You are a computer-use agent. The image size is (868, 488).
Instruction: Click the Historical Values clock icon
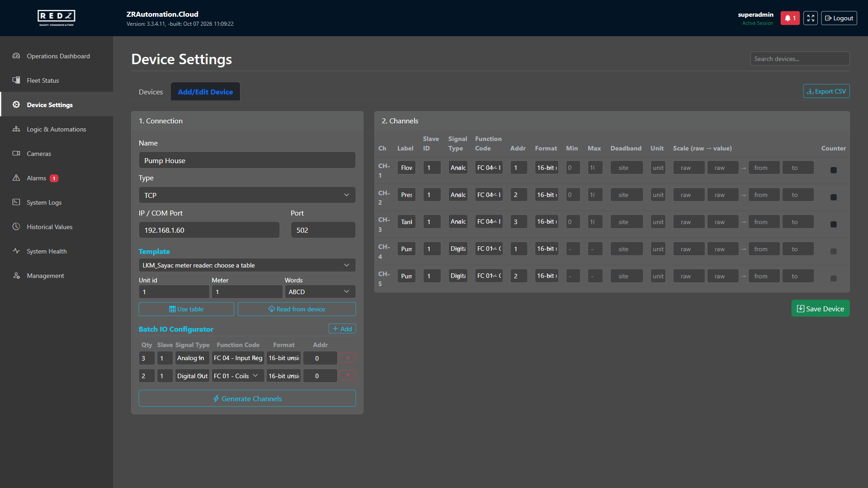pos(16,227)
